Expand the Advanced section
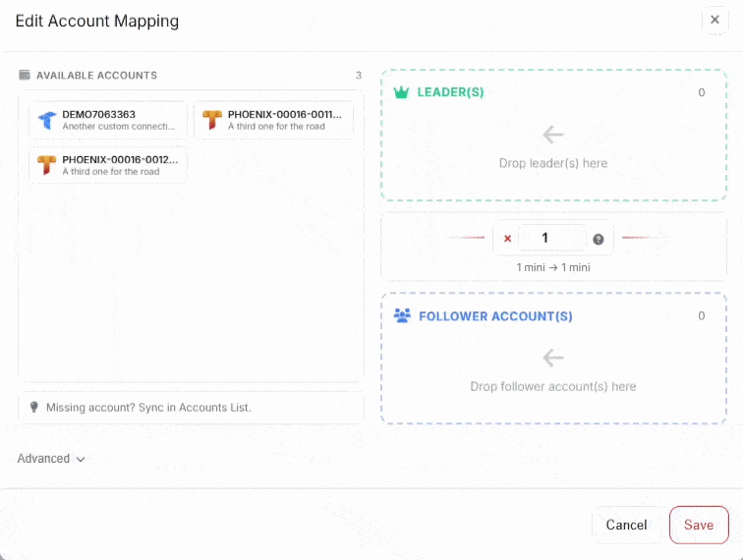Screen dimensions: 743x560 click(51, 459)
